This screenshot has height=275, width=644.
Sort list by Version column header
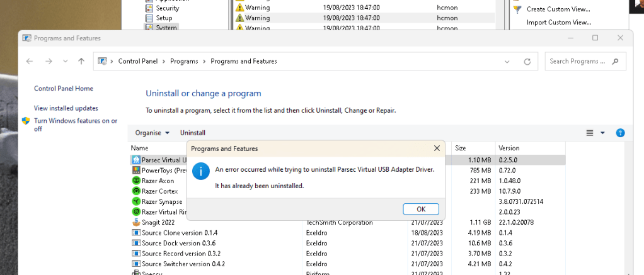pos(509,148)
